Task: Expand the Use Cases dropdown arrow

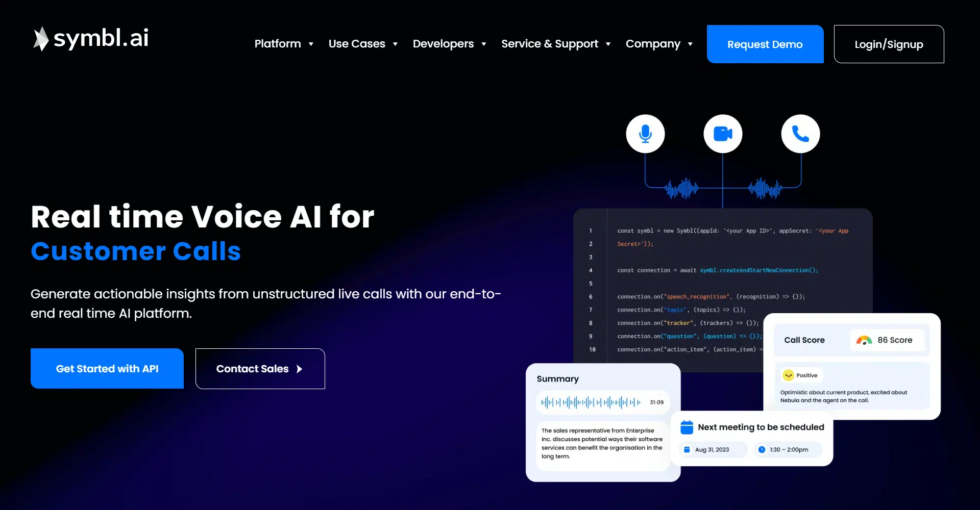Action: pos(395,44)
